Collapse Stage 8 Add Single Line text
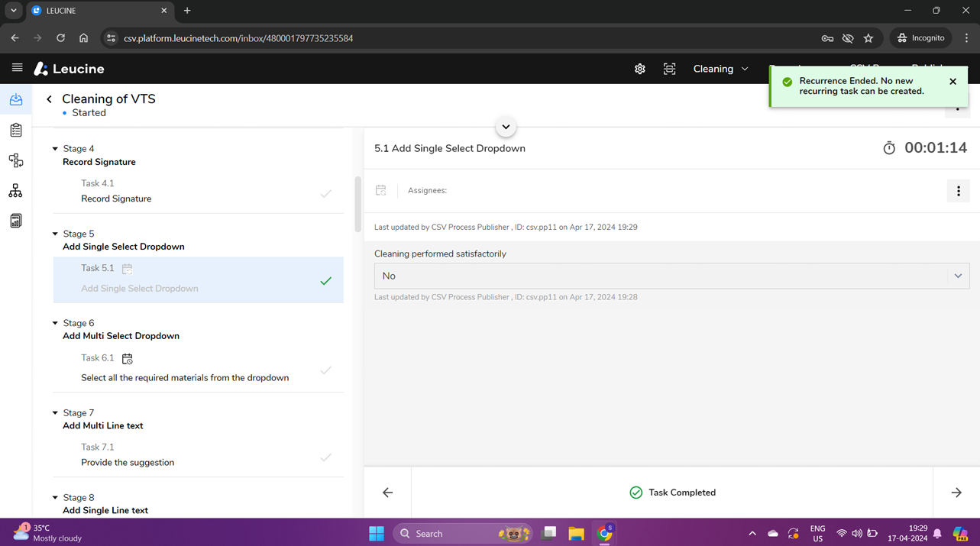Image resolution: width=980 pixels, height=546 pixels. (55, 497)
